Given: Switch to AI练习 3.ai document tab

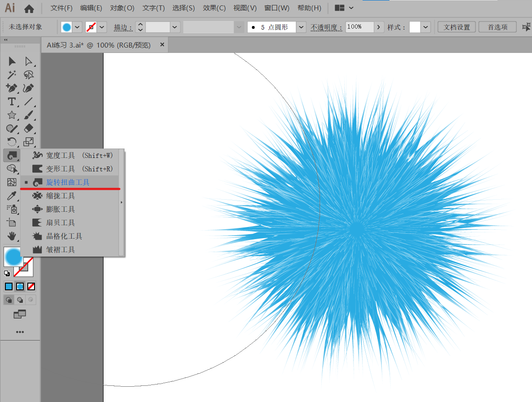Looking at the screenshot, I should click(x=99, y=45).
